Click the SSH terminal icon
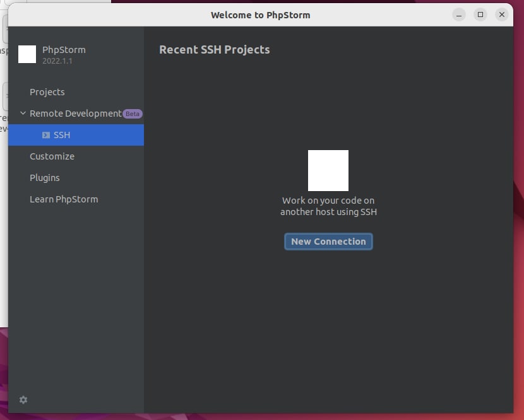Image resolution: width=524 pixels, height=420 pixels. coord(46,135)
